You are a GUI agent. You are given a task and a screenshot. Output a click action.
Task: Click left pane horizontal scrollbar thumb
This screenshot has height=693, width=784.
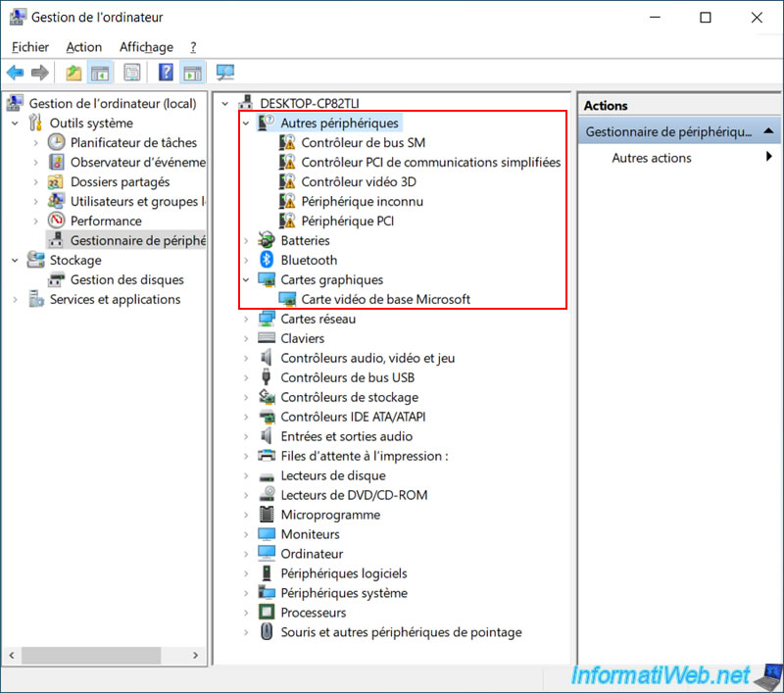coord(91,655)
